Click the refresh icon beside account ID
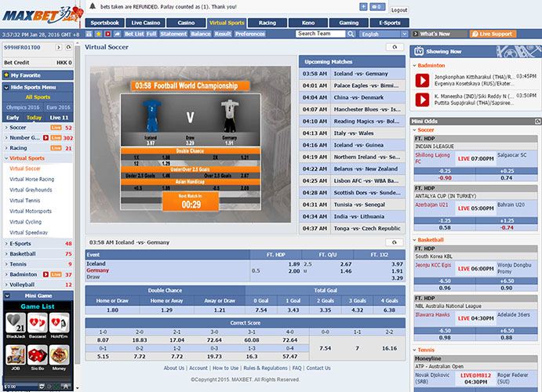 click(68, 47)
